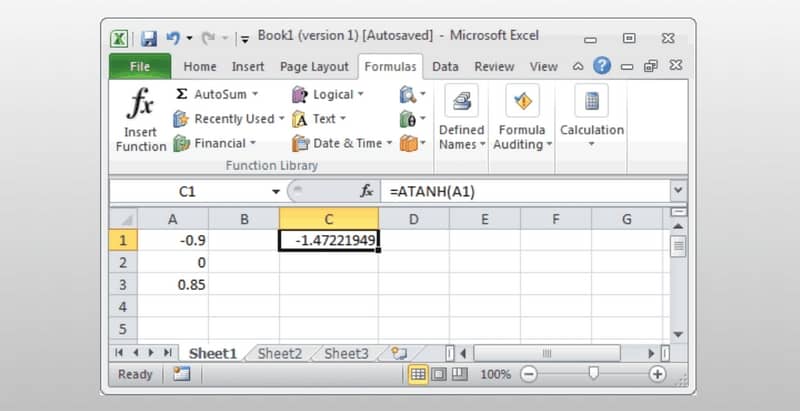Viewport: 800px width, 411px height.
Task: Expand the formula bar chevron
Action: (x=678, y=191)
